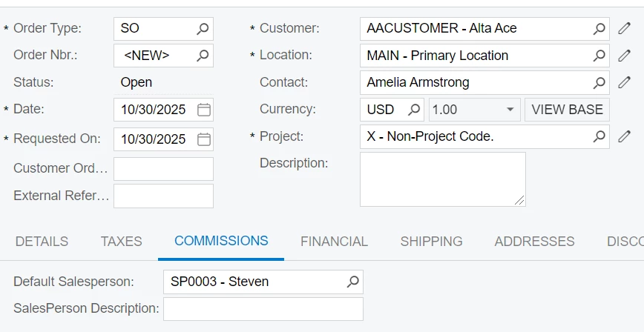Open the Currency USD lookup icon
Image resolution: width=644 pixels, height=332 pixels.
[414, 110]
